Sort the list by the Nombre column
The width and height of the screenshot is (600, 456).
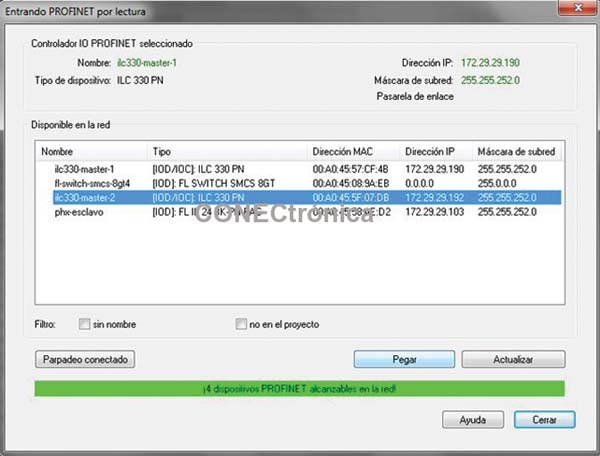[90, 150]
